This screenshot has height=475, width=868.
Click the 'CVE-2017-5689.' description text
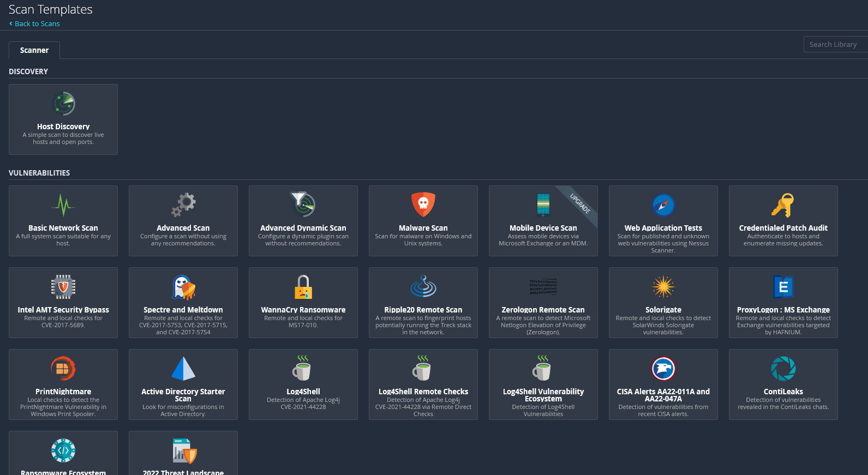[x=63, y=325]
